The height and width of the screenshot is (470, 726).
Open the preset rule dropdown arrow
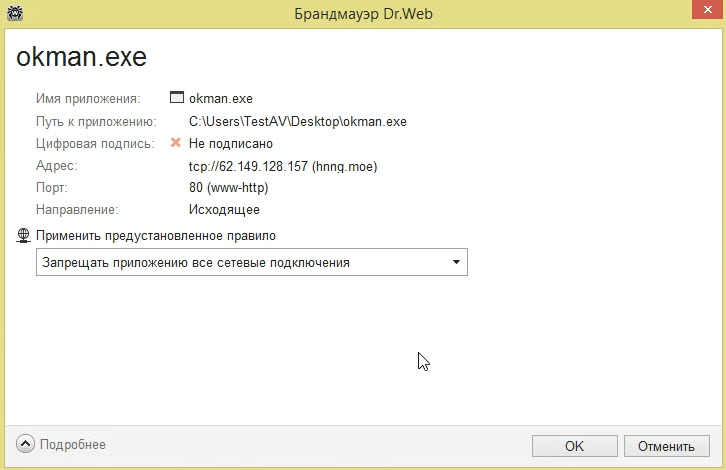[x=456, y=262]
